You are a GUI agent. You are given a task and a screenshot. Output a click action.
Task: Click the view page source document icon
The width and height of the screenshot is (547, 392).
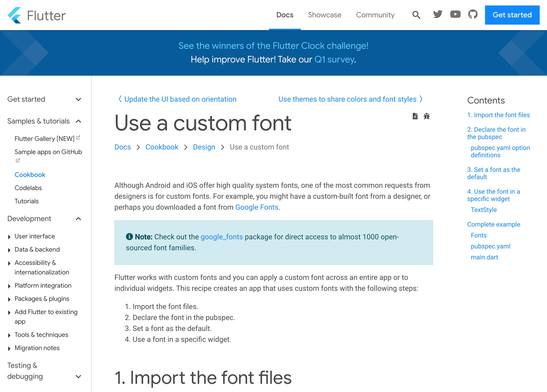click(x=415, y=116)
